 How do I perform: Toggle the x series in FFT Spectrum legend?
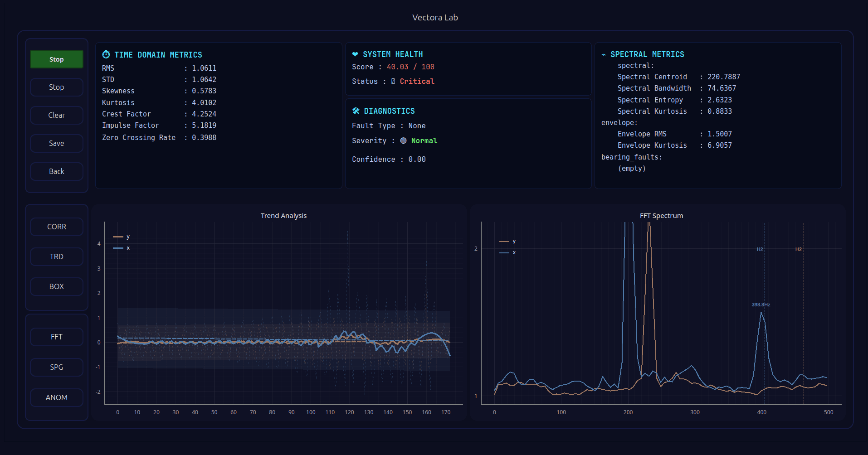[508, 252]
